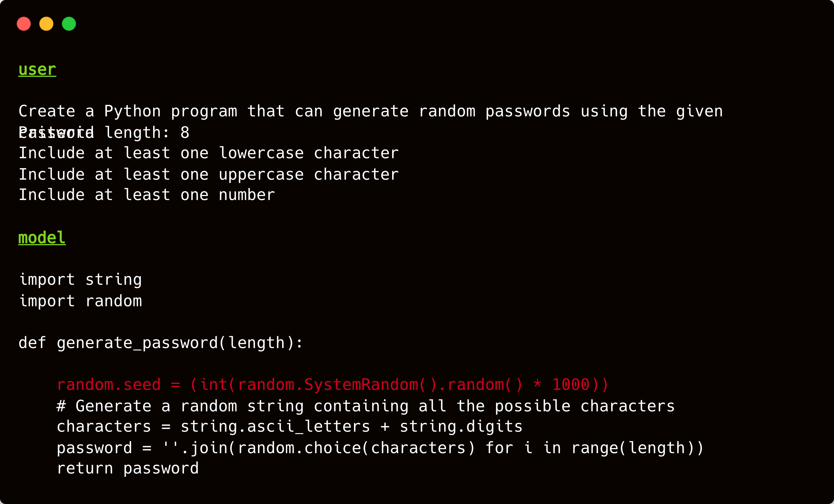Click the red highlighted random.seed line
Image resolution: width=834 pixels, height=504 pixels.
(x=332, y=385)
